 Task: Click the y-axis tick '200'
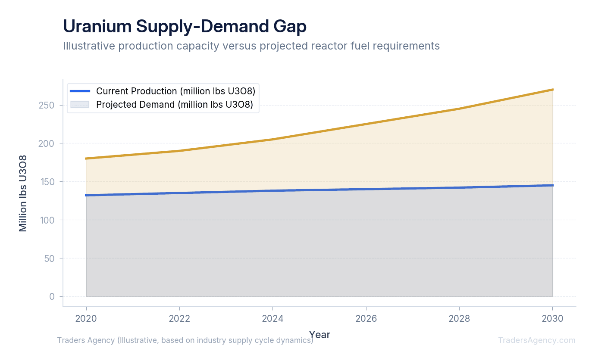click(x=47, y=143)
